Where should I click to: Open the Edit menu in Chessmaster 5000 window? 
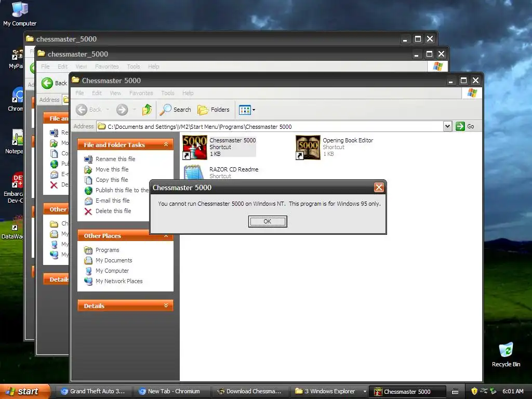coord(97,93)
